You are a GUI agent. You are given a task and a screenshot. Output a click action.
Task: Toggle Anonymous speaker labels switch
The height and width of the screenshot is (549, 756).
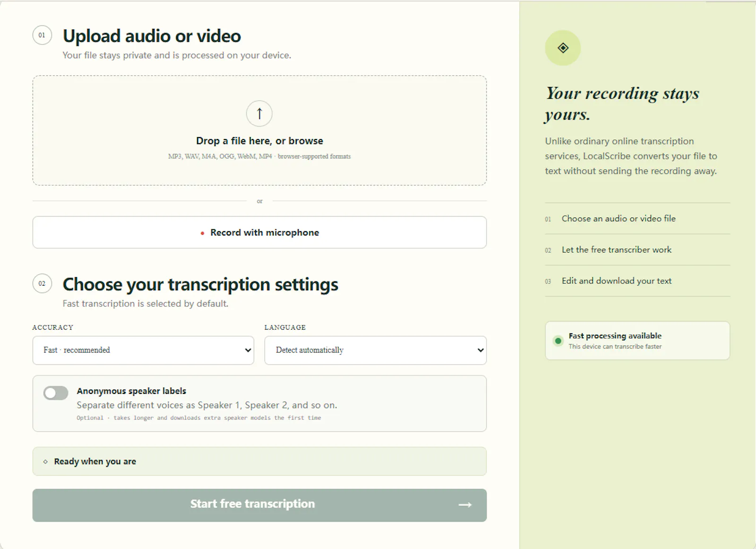coord(56,393)
